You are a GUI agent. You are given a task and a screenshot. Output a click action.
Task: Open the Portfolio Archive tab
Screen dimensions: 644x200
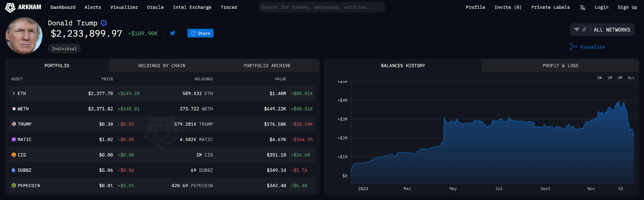pos(267,65)
